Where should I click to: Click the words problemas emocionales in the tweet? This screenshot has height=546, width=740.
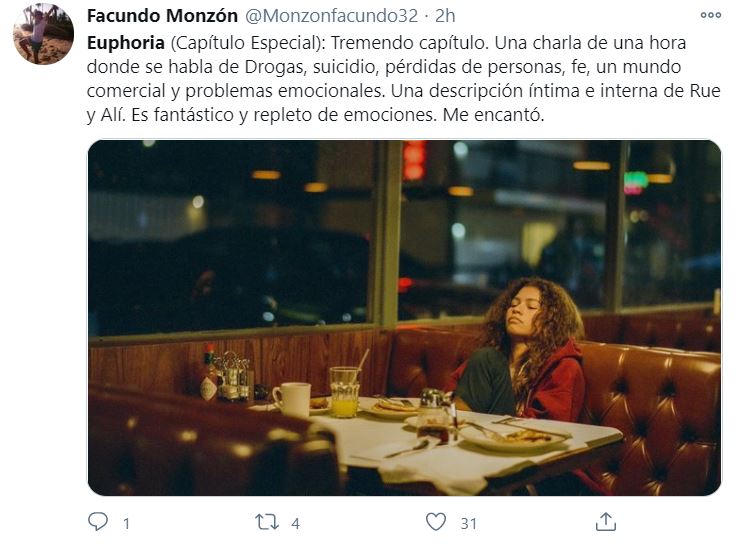(x=283, y=91)
